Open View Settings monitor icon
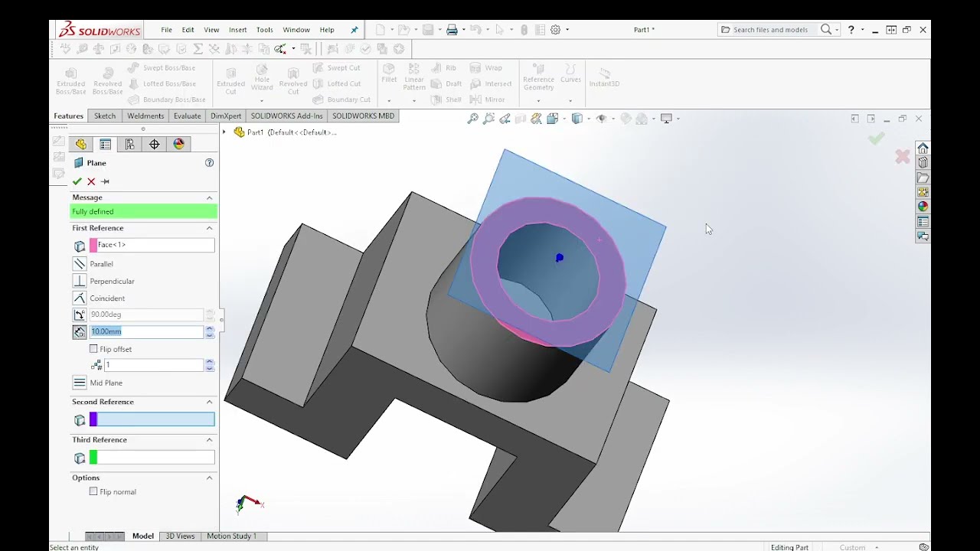The height and width of the screenshot is (551, 980). click(x=666, y=119)
